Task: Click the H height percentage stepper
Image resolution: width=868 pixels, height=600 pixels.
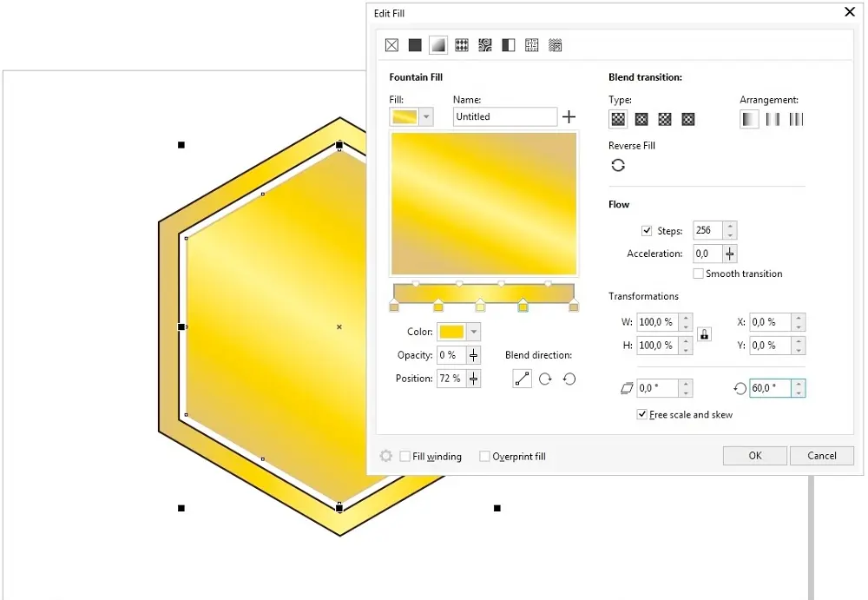Action: (686, 346)
